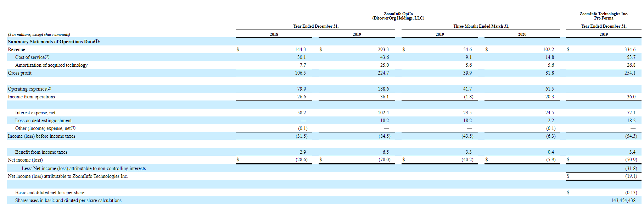The image size is (644, 207).
Task: Select revenue value 54.6
Action: click(467, 49)
